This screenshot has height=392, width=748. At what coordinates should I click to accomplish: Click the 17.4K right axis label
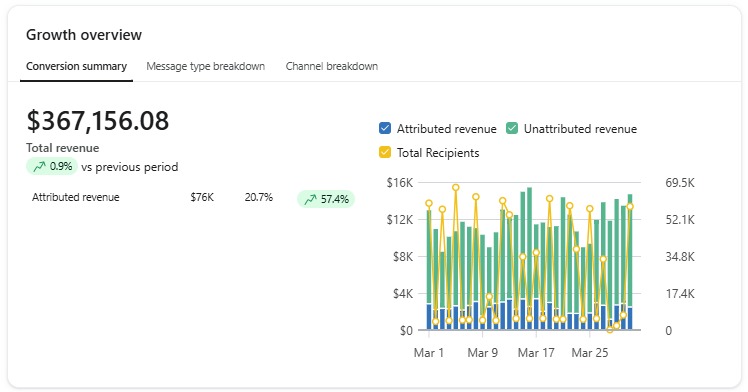tap(680, 293)
